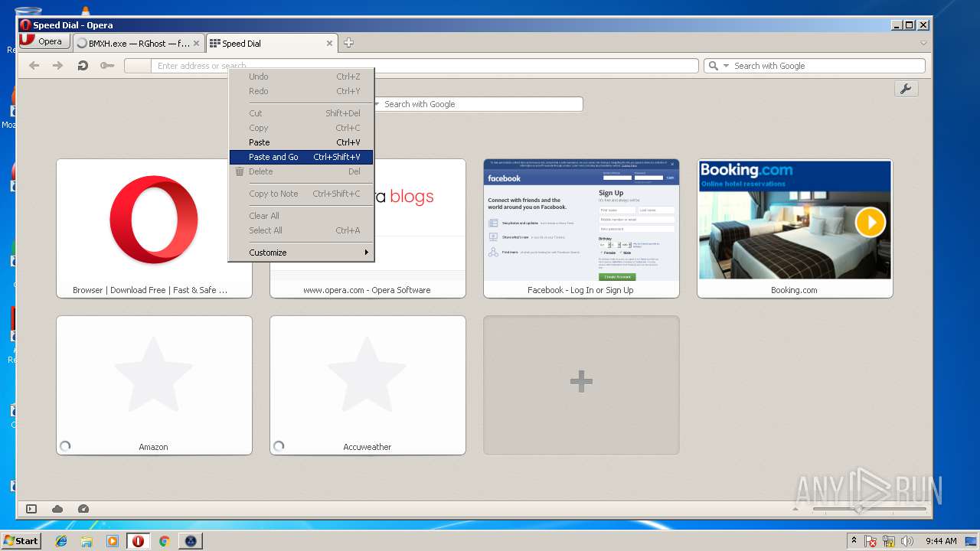Open Opera Link cloud icon

pyautogui.click(x=57, y=509)
